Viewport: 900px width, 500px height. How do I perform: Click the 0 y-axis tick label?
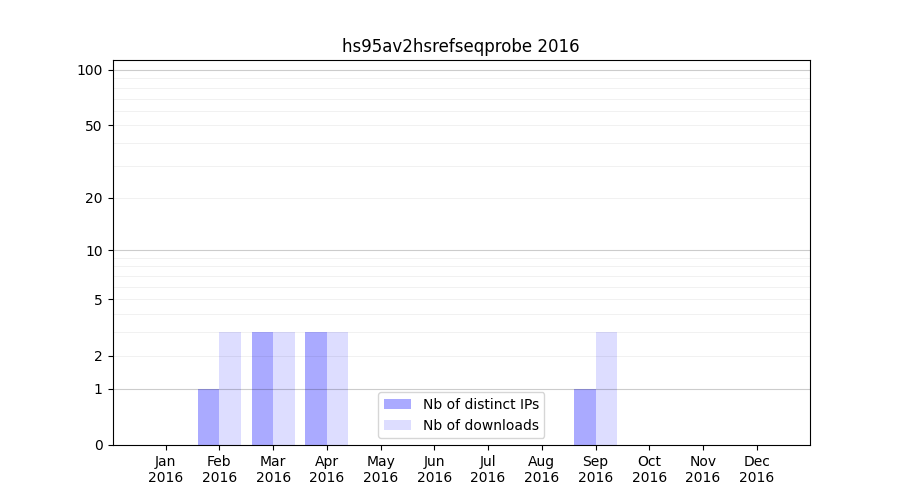point(98,445)
